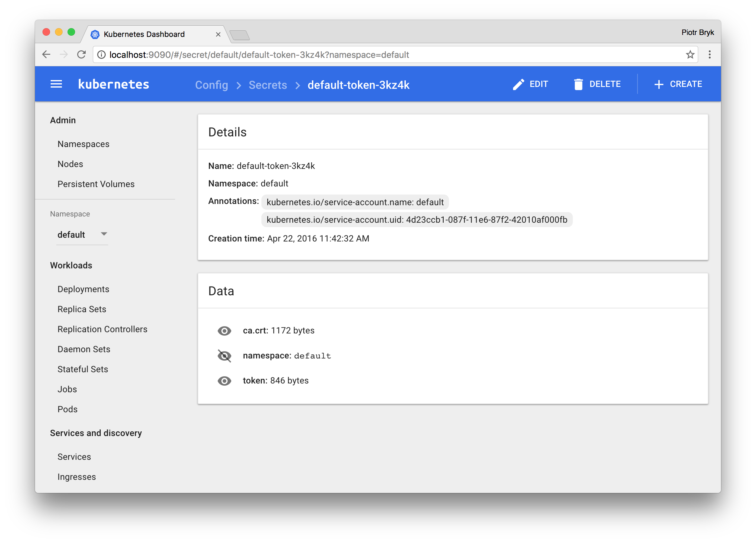This screenshot has height=543, width=756.
Task: Click the browser back arrow
Action: click(46, 54)
